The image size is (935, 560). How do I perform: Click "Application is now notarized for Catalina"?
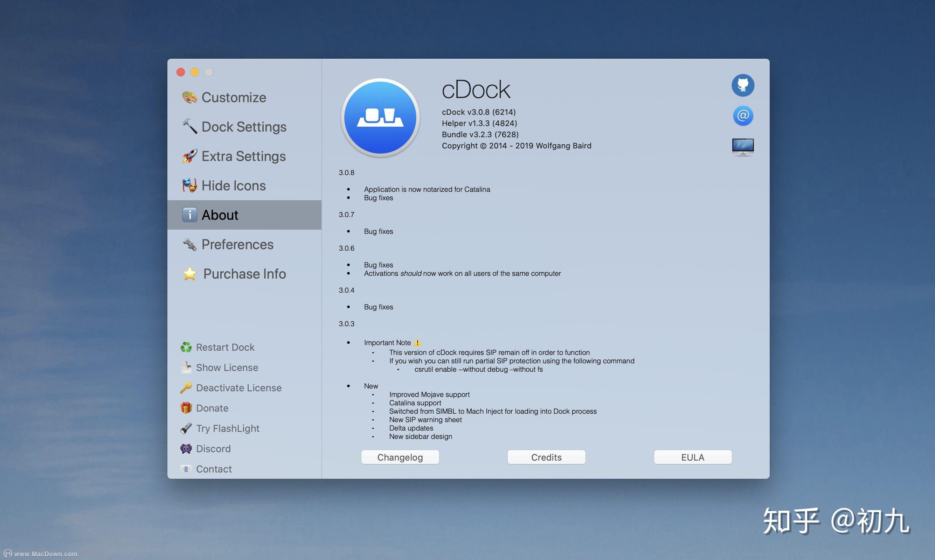[427, 189]
